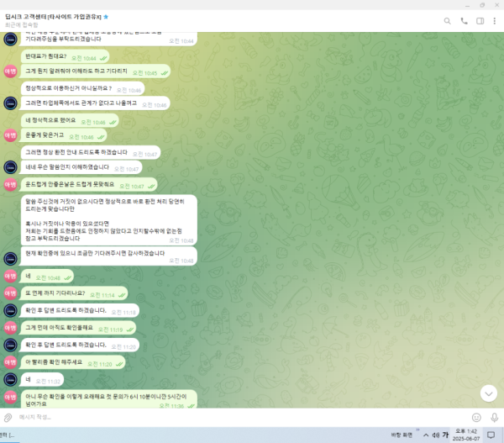
Task: Click pink avatar beside 아 빨리좀 확인 해주세요
Action: click(x=10, y=362)
